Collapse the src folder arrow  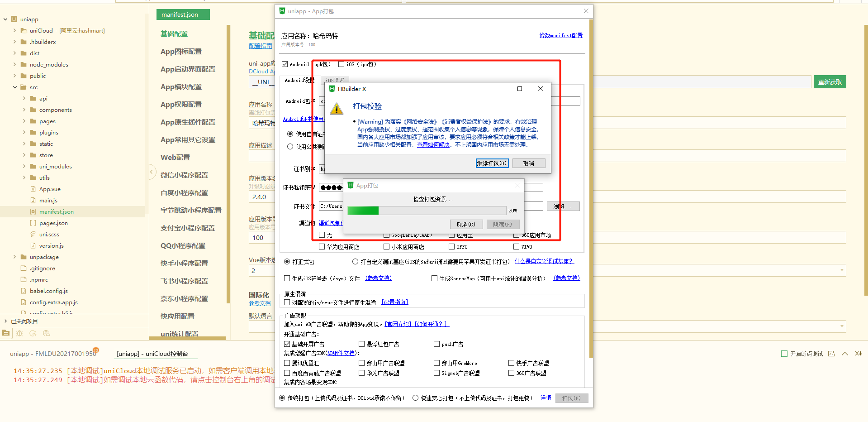tap(15, 87)
